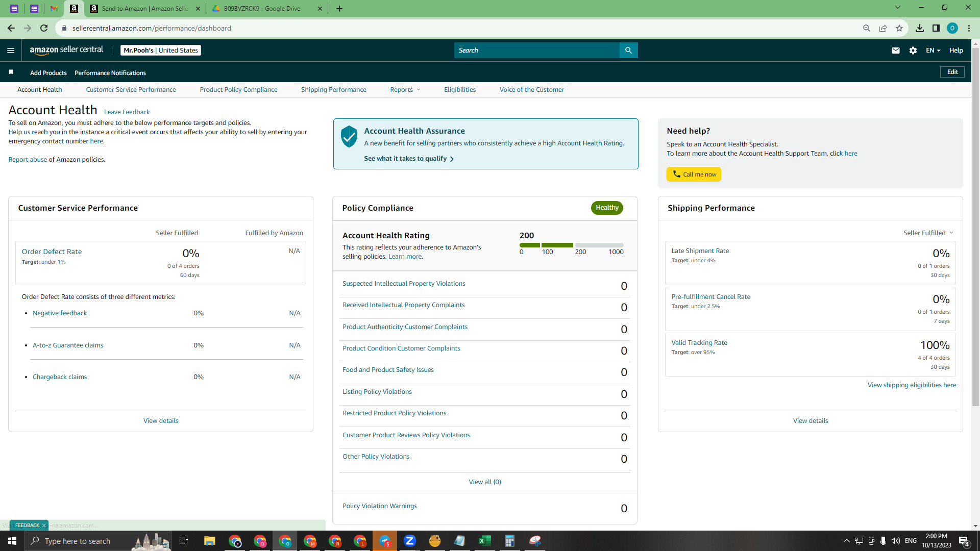
Task: Open Calculator from the taskbar
Action: click(x=510, y=541)
